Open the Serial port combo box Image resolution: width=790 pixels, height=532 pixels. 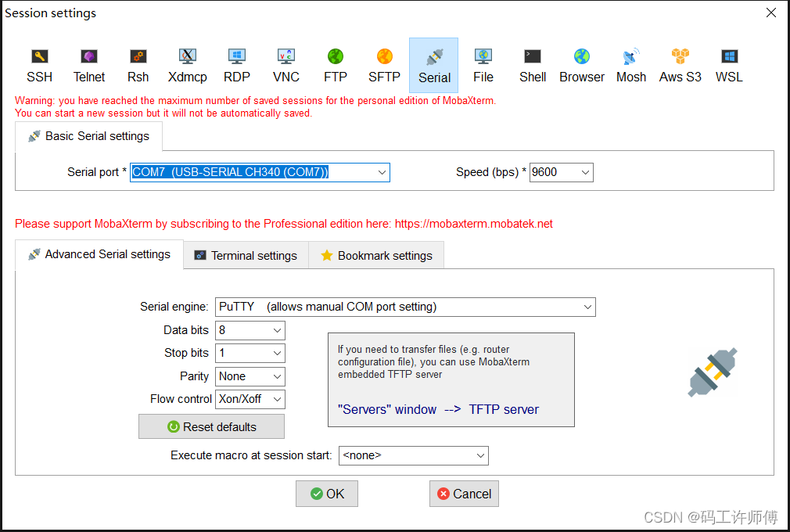coord(260,172)
